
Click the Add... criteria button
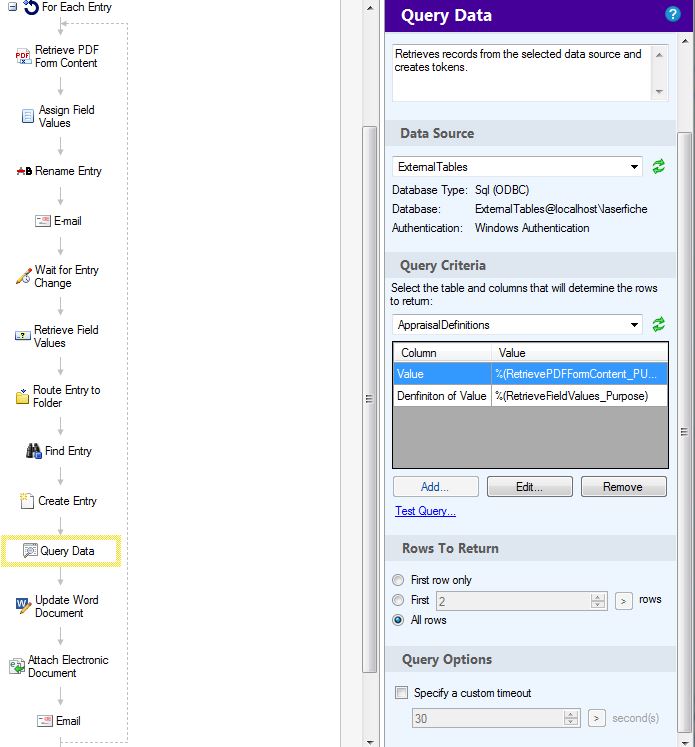coord(435,486)
